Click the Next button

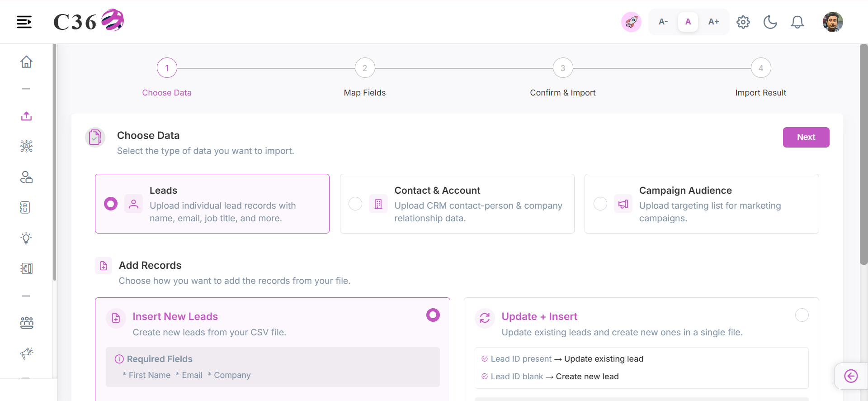(806, 137)
